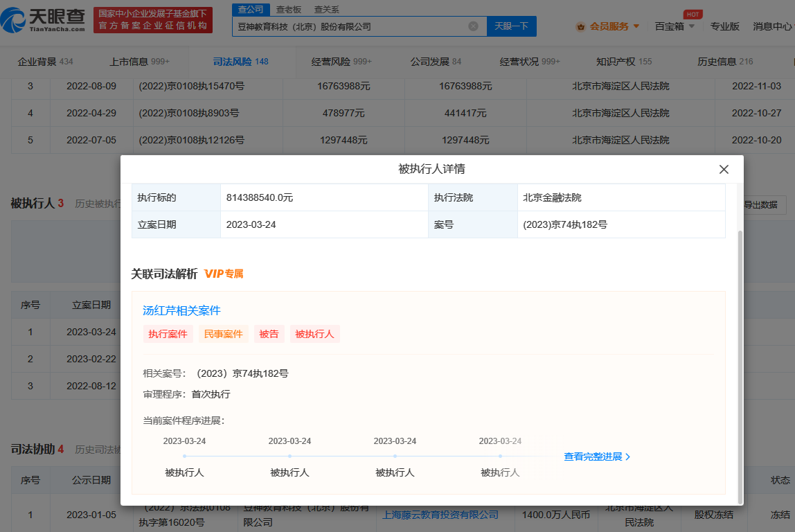Screen dimensions: 795x532
Task: Click the red banner 国家中小企业发展子基金旗下
Action: (x=152, y=20)
